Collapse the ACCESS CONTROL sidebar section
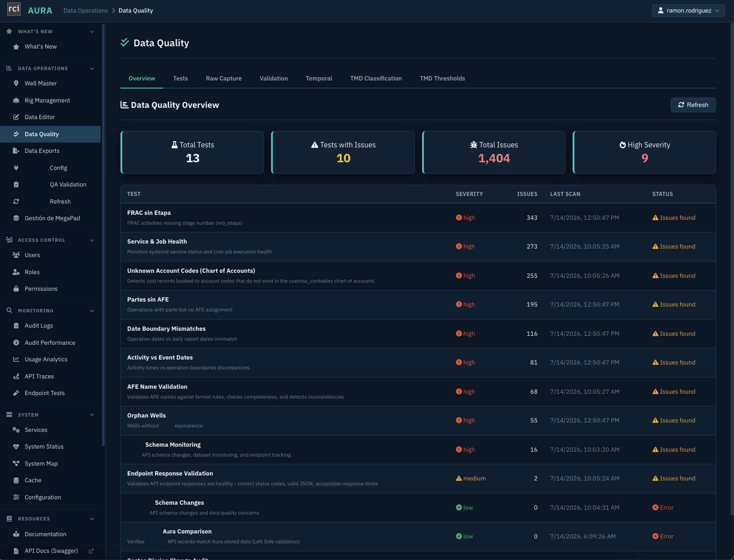734x560 pixels. [92, 240]
